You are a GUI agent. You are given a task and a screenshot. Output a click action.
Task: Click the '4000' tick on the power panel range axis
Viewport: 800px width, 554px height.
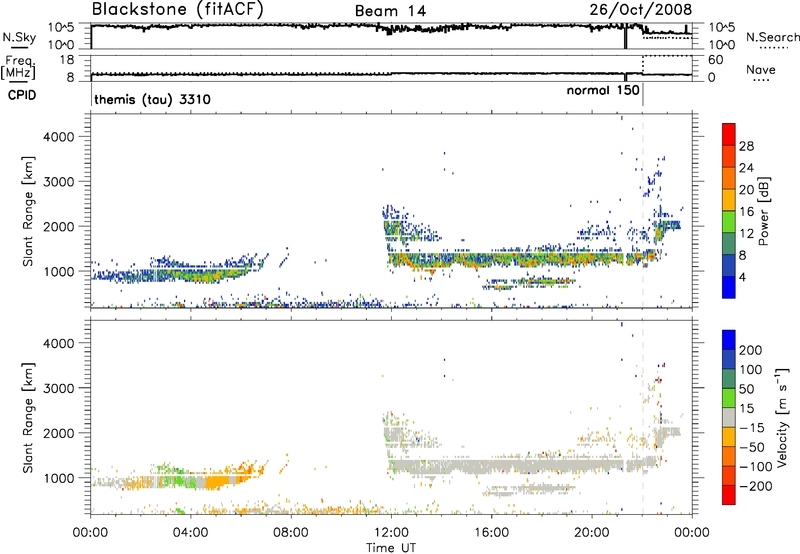point(59,137)
